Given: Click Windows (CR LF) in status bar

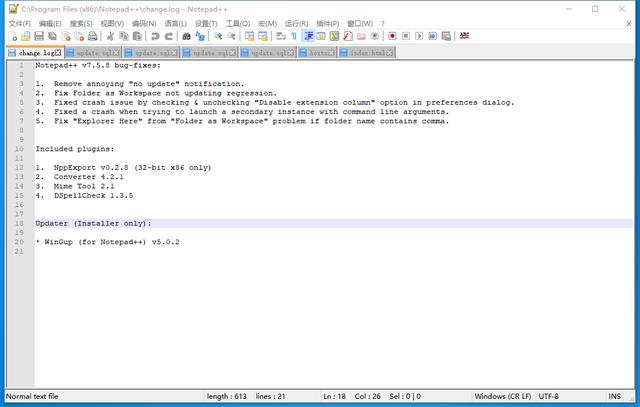Looking at the screenshot, I should click(x=502, y=396).
